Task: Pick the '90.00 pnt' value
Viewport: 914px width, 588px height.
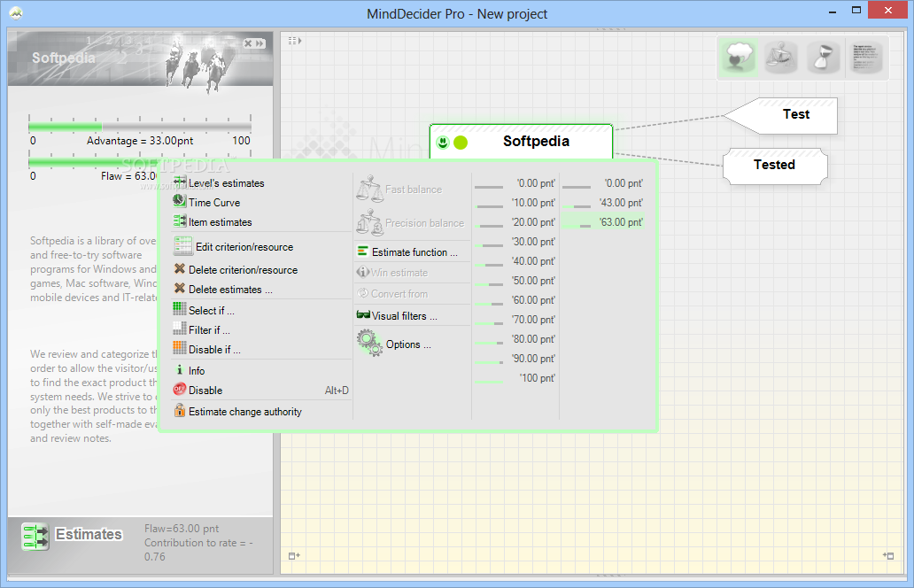Action: click(515, 359)
